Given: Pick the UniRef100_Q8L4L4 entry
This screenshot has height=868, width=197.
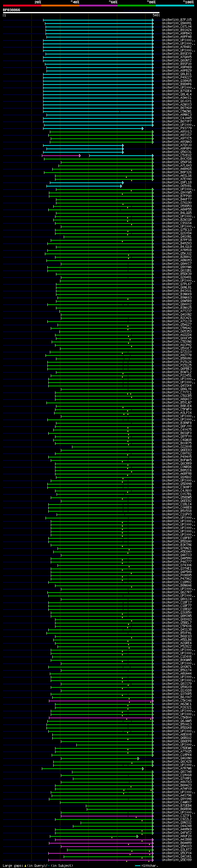Looking at the screenshot, I should [x=177, y=94].
